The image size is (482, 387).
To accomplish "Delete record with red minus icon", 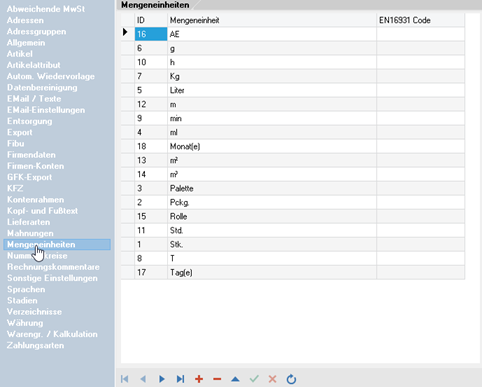I will 217,379.
